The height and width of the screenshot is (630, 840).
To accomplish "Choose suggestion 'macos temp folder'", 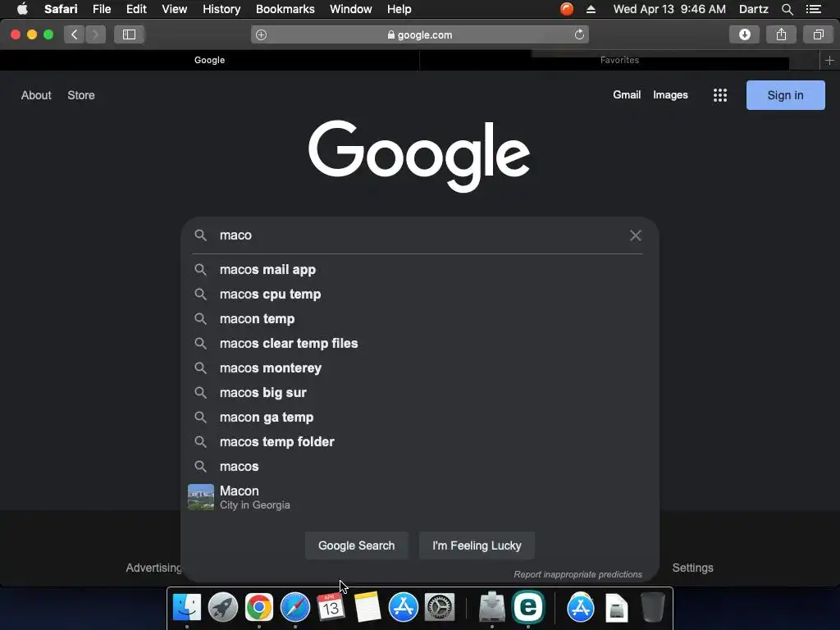I will coord(420,442).
